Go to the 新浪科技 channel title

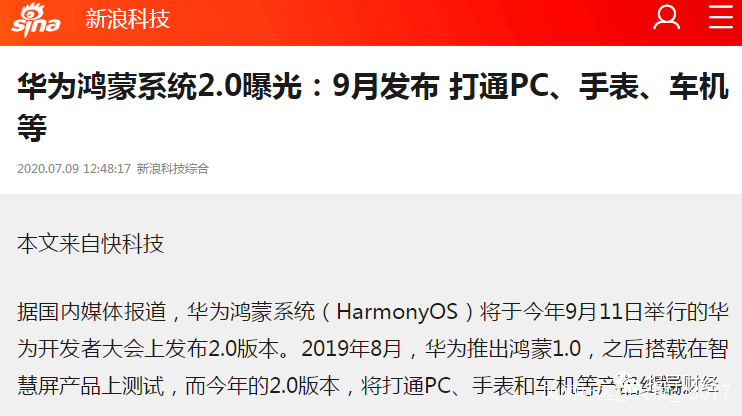point(127,19)
